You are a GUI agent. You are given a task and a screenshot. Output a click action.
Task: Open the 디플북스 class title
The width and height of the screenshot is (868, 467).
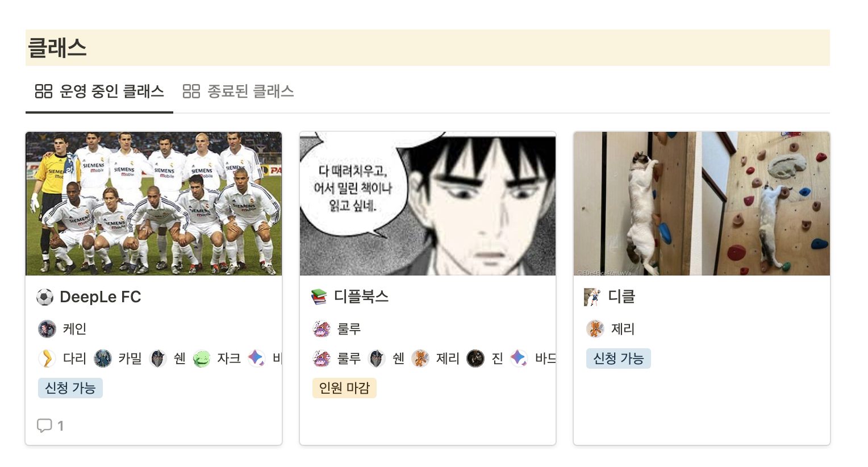pos(361,297)
